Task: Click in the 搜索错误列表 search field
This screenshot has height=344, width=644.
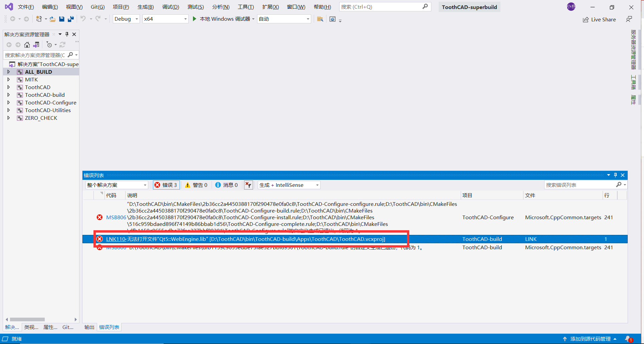Action: pos(580,185)
